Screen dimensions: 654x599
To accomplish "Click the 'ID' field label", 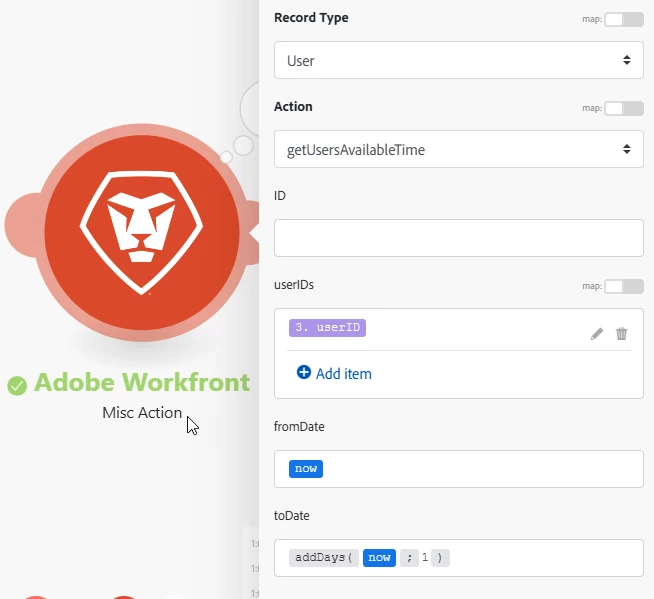I will tap(280, 196).
